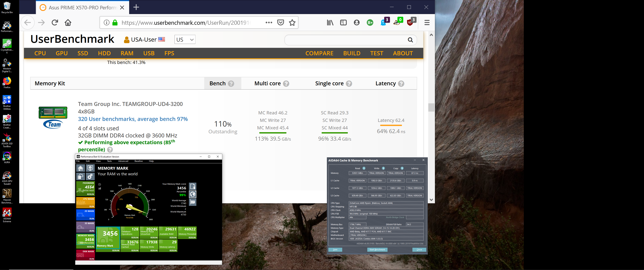Click the UserBenchmark logo link

(x=72, y=39)
